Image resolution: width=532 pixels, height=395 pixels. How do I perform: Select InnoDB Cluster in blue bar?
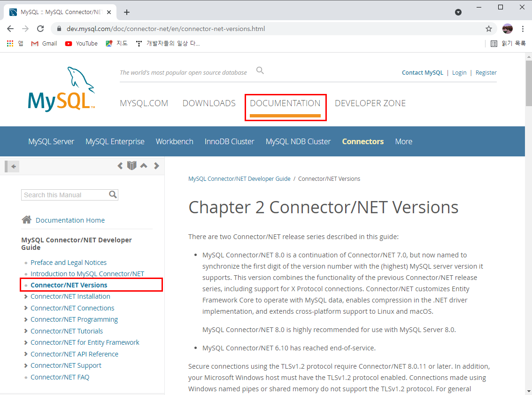coord(229,141)
